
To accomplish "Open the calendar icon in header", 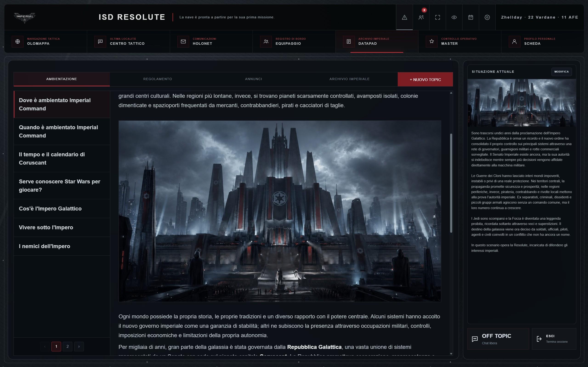I will pos(471,17).
